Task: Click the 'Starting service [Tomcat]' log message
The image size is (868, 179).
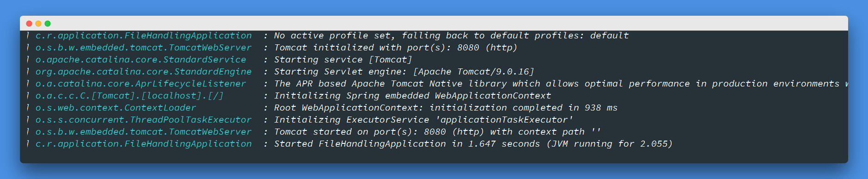Action: (x=343, y=60)
